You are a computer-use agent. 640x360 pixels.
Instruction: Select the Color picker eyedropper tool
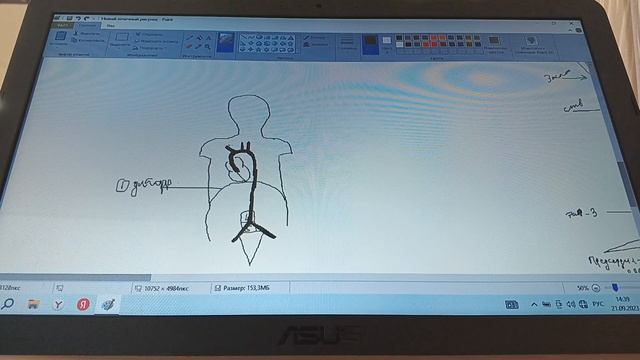click(x=198, y=47)
